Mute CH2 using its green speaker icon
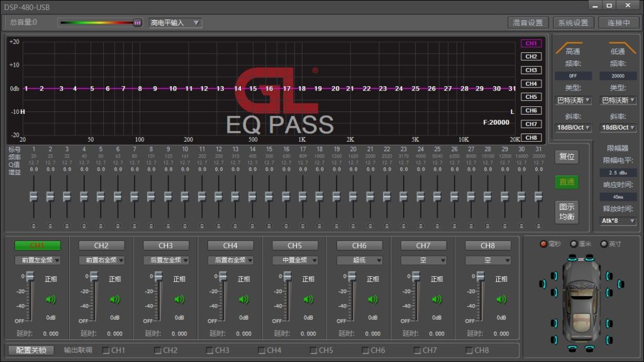This screenshot has width=644, height=362. click(114, 300)
